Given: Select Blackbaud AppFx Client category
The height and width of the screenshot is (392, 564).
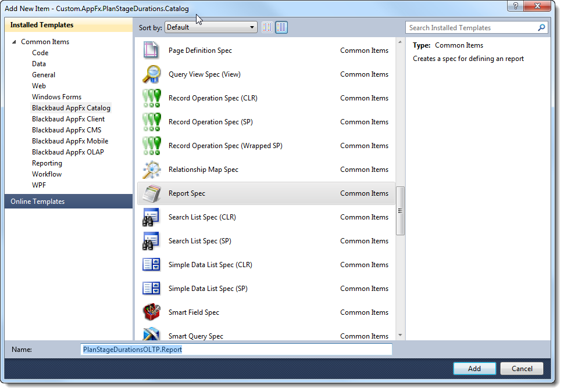Looking at the screenshot, I should [69, 119].
